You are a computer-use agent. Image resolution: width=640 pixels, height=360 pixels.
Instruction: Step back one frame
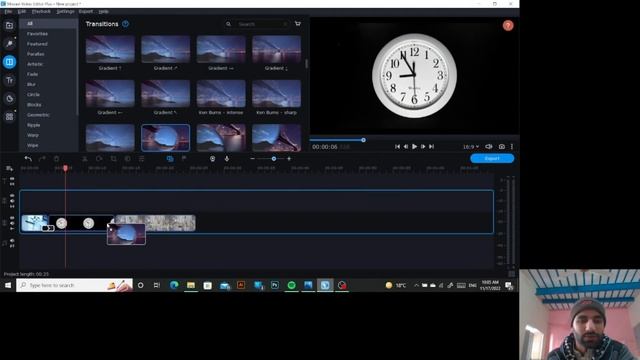406,147
